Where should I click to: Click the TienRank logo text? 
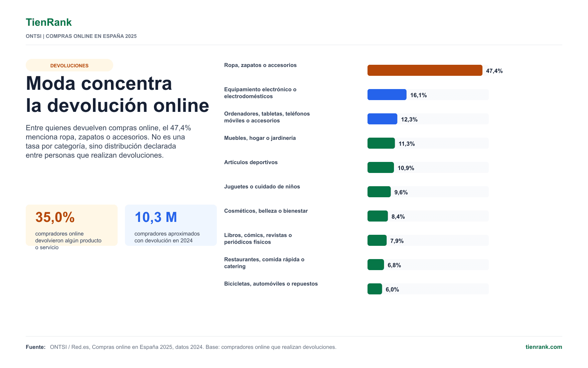[49, 22]
